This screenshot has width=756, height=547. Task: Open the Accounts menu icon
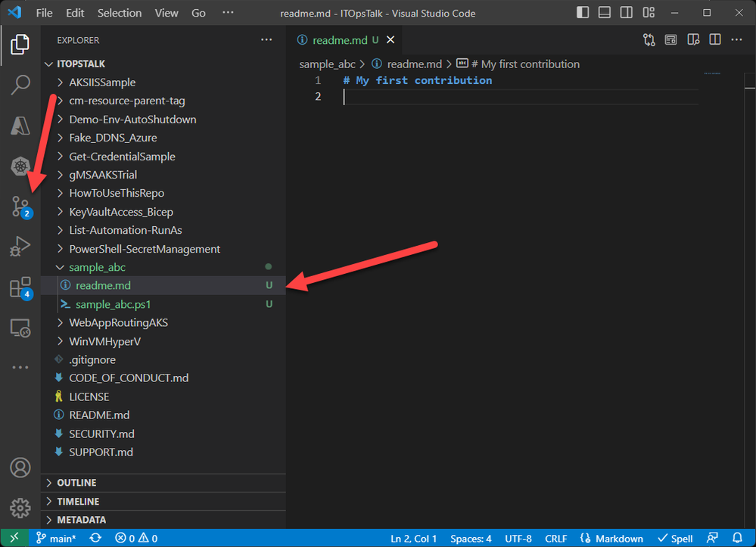pos(20,468)
